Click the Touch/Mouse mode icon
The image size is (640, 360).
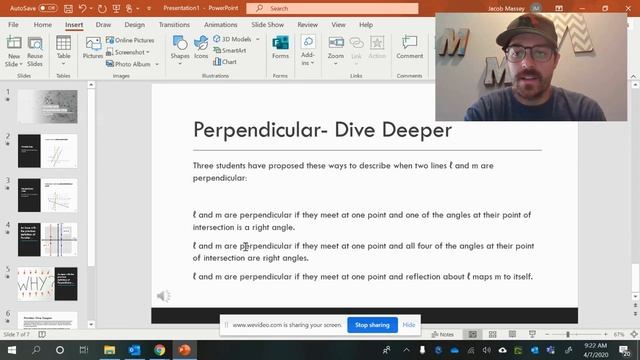129,8
